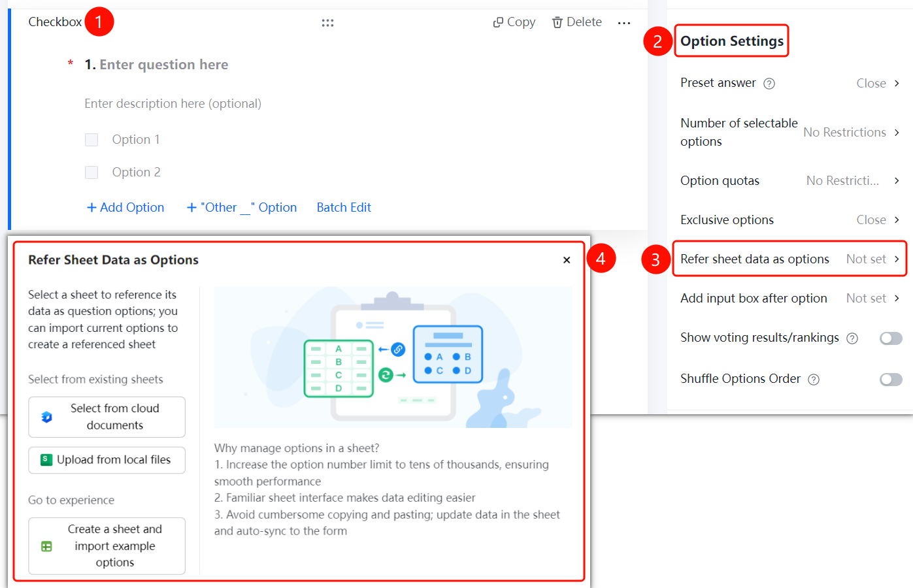This screenshot has height=588, width=913.
Task: Click the Option Settings heading
Action: click(732, 41)
